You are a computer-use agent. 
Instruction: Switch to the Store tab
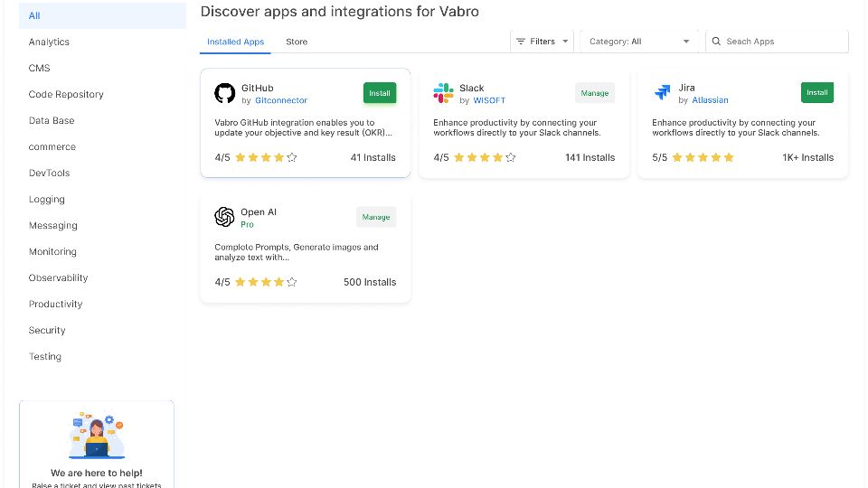pos(297,42)
